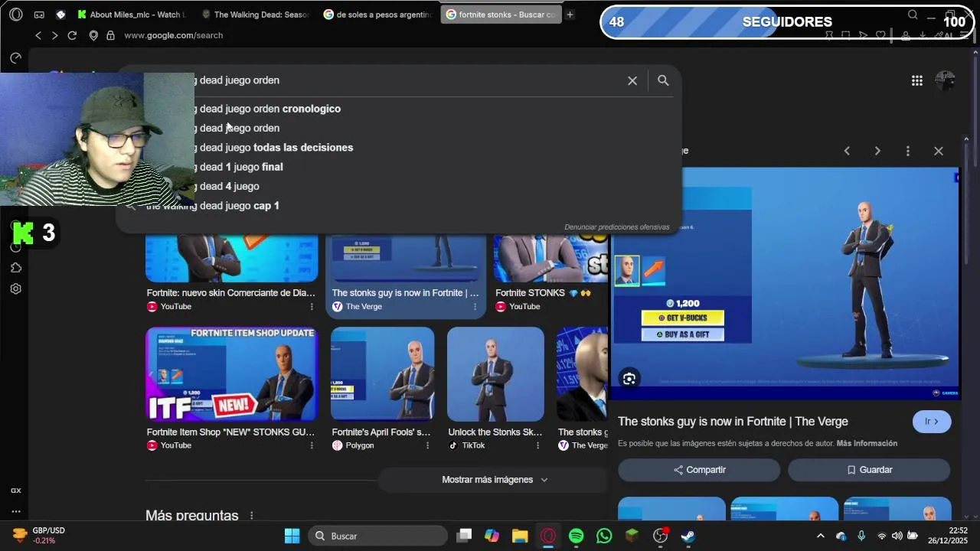The image size is (980, 551).
Task: Select suggestion ending '1 juego final'
Action: tap(398, 167)
